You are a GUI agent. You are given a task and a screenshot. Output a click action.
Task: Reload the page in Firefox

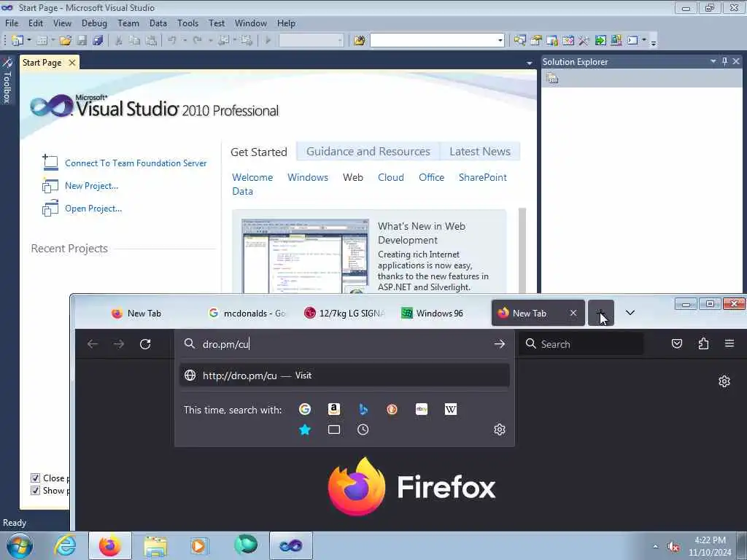[145, 344]
